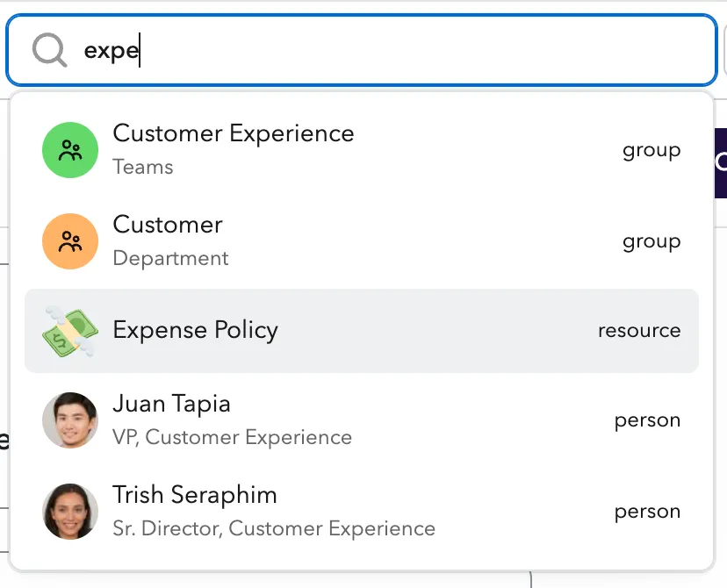The width and height of the screenshot is (727, 588).
Task: Open the Customer Experience group result
Action: click(362, 150)
